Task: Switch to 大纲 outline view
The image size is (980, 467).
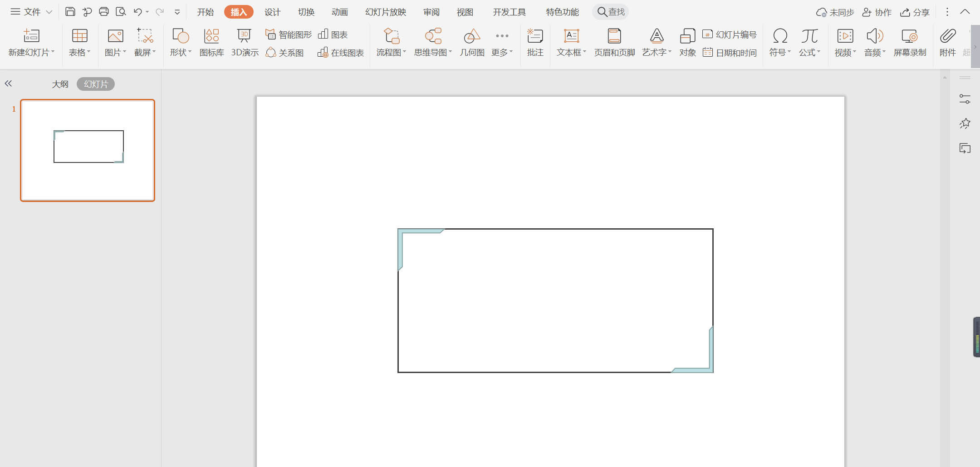Action: (x=60, y=84)
